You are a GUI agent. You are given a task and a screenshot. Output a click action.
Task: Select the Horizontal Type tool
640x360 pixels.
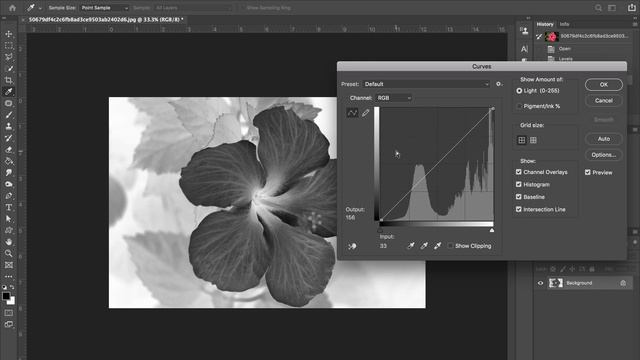(9, 207)
